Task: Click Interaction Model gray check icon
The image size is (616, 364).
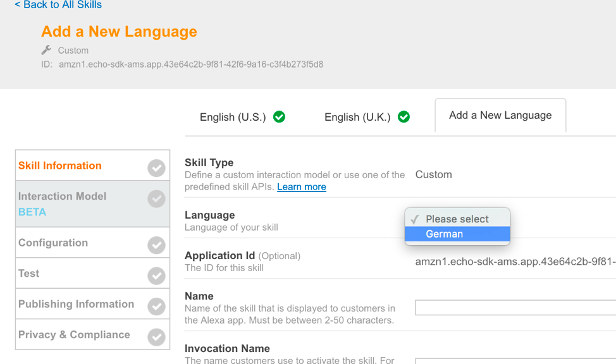Action: (156, 199)
